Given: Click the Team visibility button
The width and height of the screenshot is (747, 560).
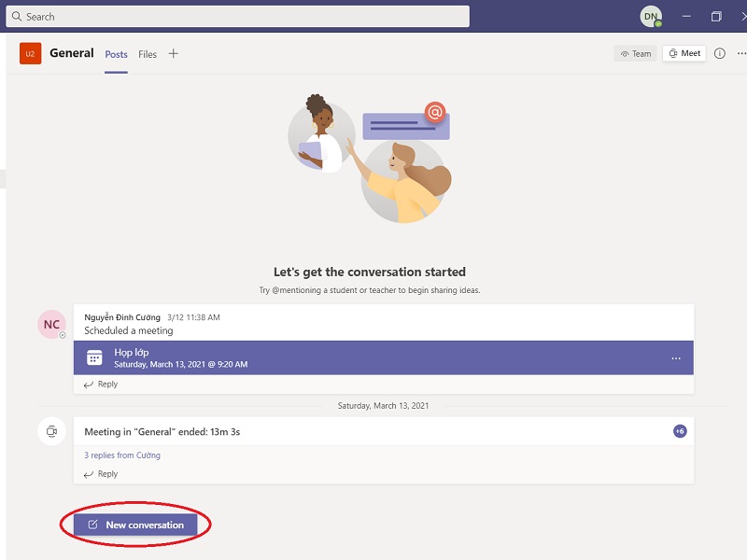Looking at the screenshot, I should (x=635, y=54).
